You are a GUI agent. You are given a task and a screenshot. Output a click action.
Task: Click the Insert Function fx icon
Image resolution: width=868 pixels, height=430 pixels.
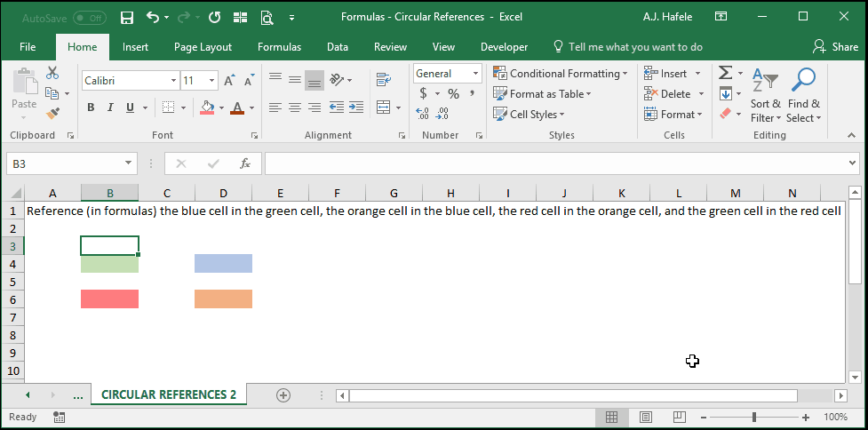244,163
